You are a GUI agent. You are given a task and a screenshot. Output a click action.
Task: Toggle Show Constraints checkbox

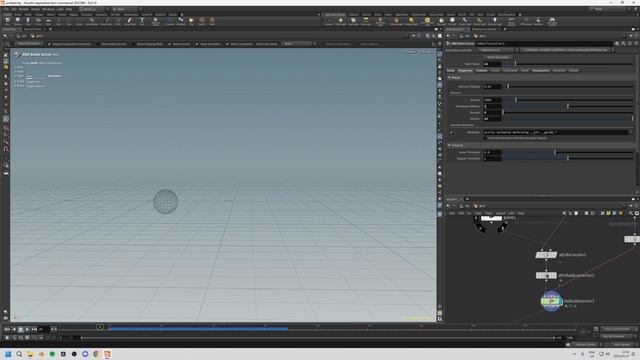click(x=228, y=44)
